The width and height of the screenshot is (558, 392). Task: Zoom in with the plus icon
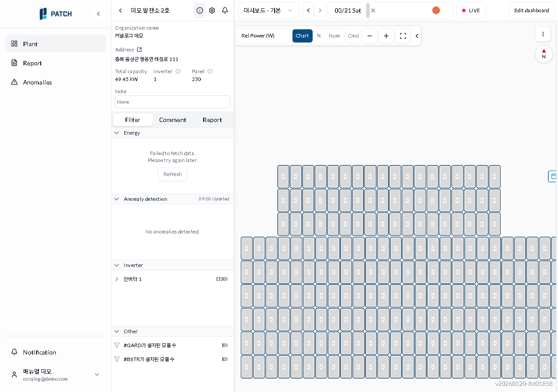[x=386, y=36]
